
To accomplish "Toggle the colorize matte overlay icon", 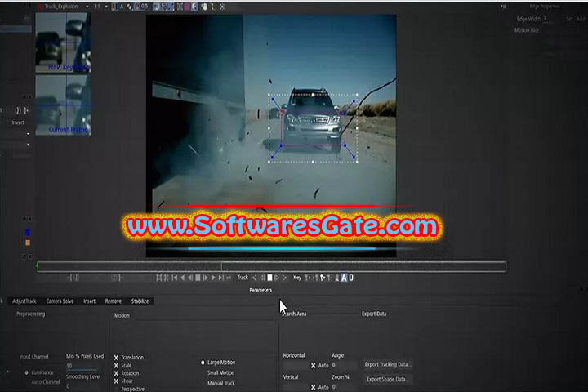I will [x=137, y=7].
